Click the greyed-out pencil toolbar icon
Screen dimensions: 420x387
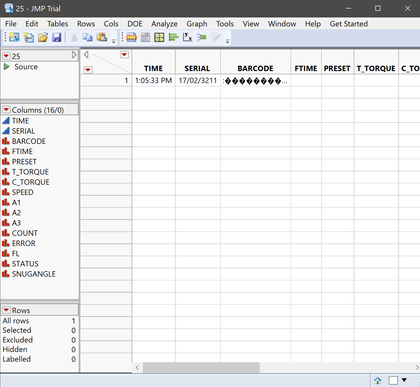[x=216, y=37]
